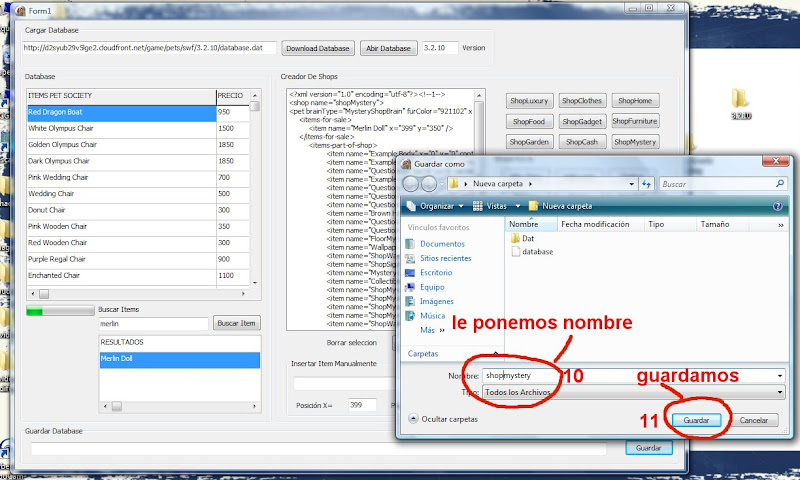Show more favorite links with Más
The width and height of the screenshot is (800, 480).
pos(432,330)
